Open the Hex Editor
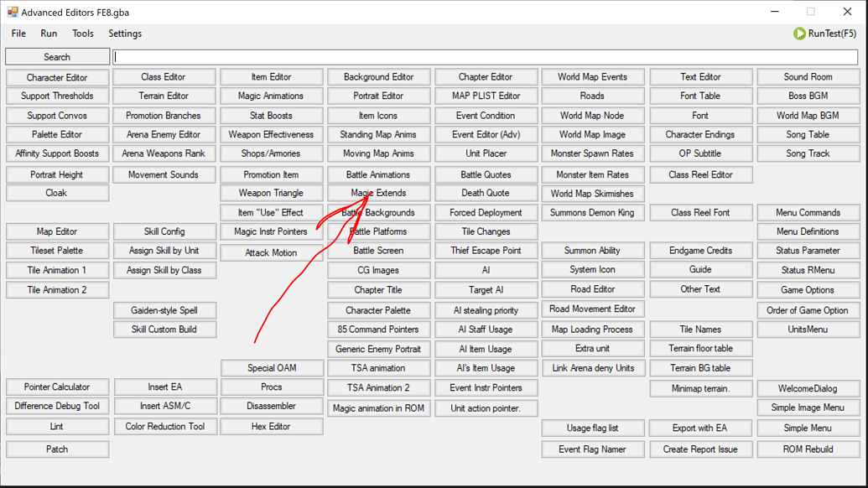The image size is (868, 488). click(x=272, y=426)
